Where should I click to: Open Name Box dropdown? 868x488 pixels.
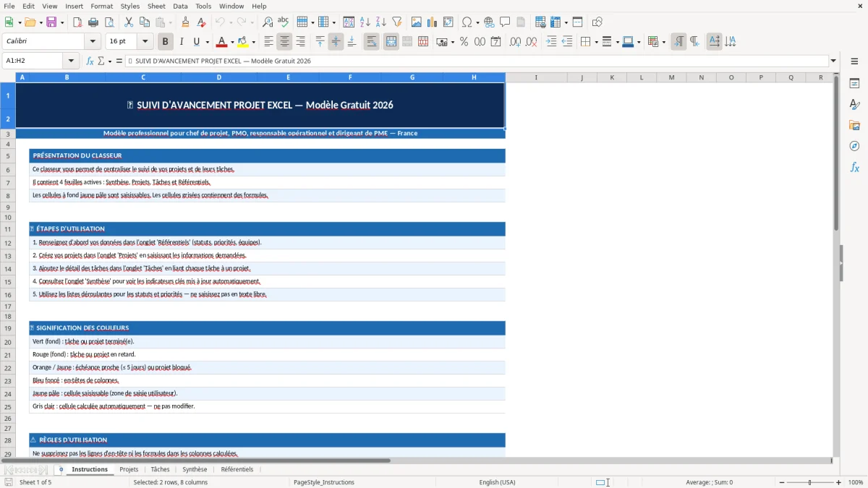(x=71, y=61)
